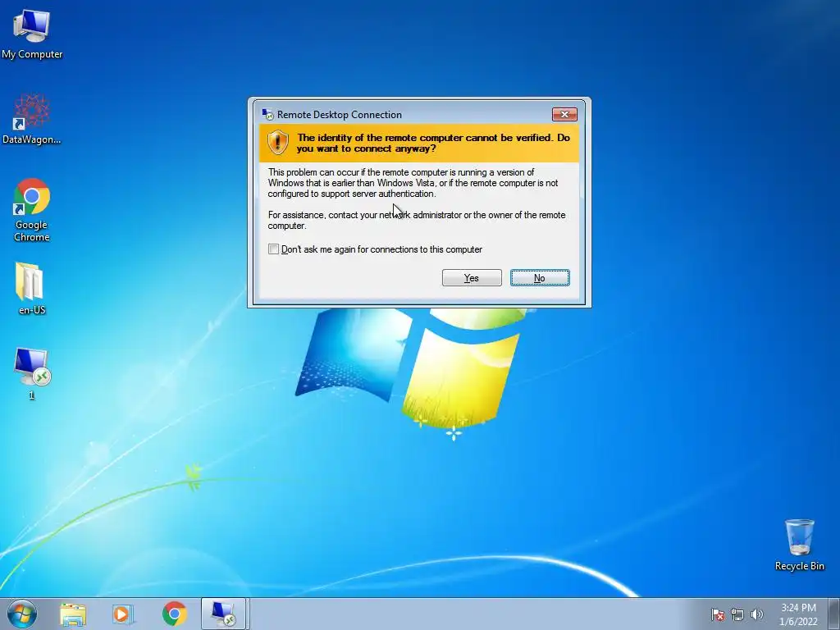This screenshot has height=630, width=840.
Task: Open Action Center flag in system tray
Action: click(717, 614)
